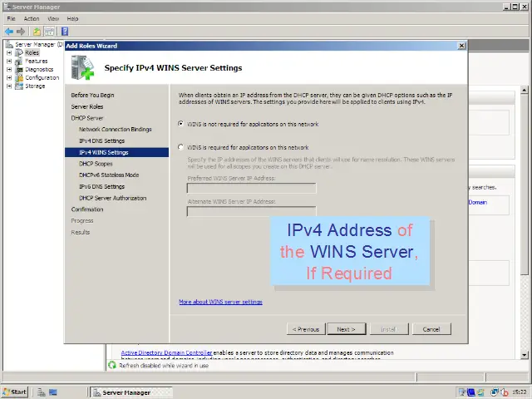Image resolution: width=532 pixels, height=399 pixels.
Task: Expand the Diagnostics tree node
Action: [9, 69]
